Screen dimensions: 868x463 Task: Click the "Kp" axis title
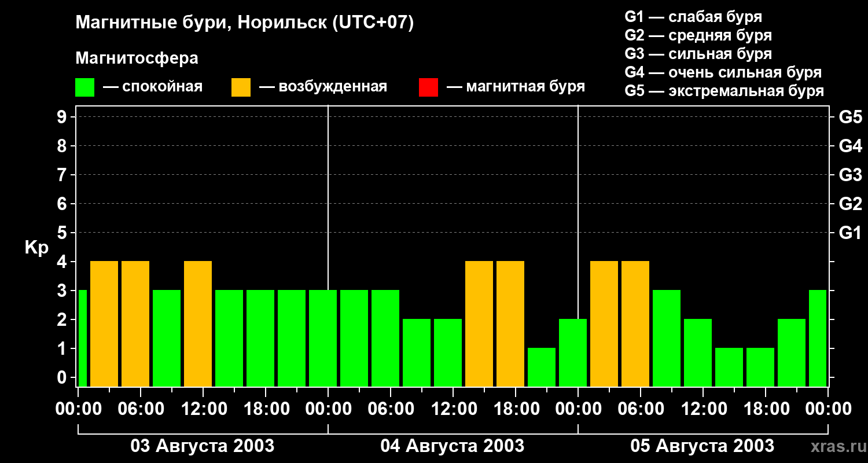click(36, 248)
